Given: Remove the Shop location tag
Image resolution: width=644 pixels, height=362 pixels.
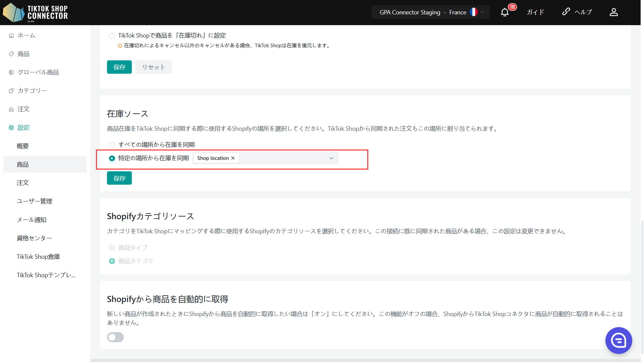Looking at the screenshot, I should click(233, 158).
